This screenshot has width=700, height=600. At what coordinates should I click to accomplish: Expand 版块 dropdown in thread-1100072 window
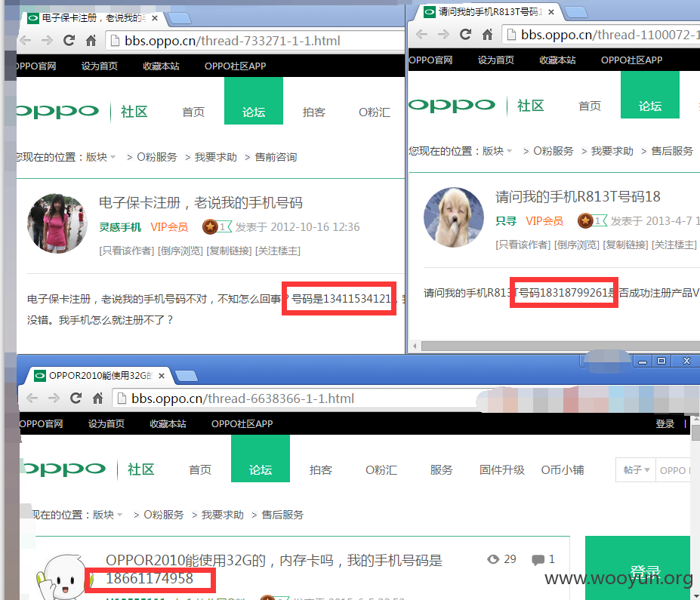tap(498, 151)
